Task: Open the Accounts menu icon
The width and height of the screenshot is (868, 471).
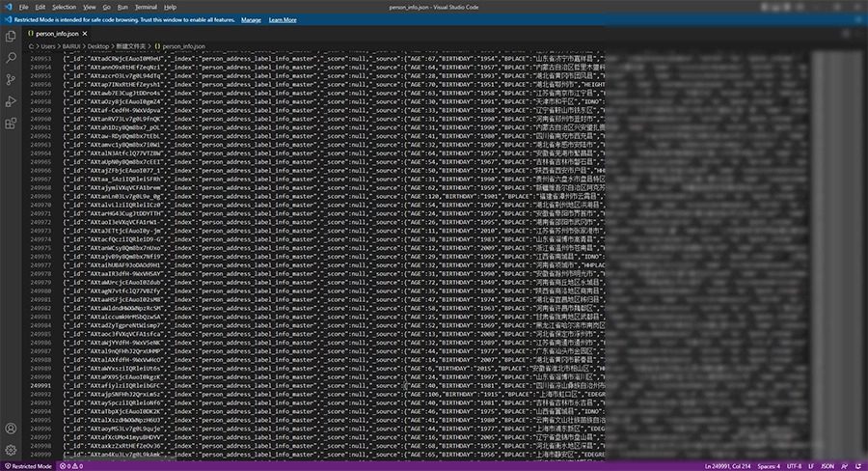Action: (x=11, y=429)
